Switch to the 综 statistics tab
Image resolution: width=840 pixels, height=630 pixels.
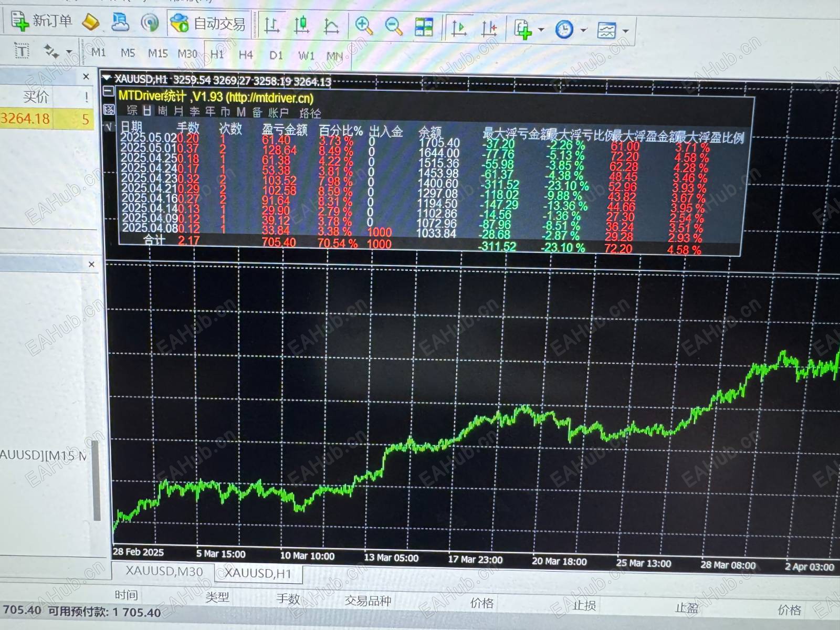(x=132, y=110)
